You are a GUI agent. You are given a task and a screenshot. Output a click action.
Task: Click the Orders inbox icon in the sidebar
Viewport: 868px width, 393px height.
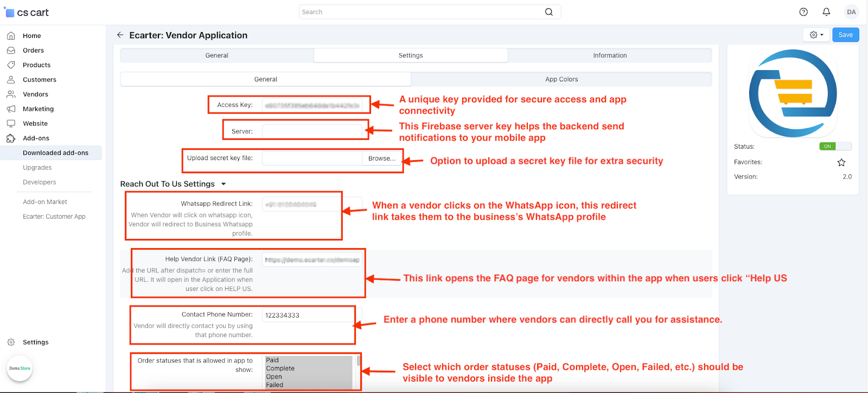click(x=11, y=50)
